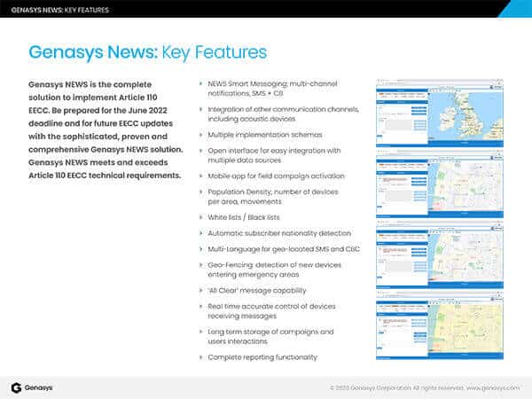Click the Genasys News: Key Features title

[x=147, y=51]
